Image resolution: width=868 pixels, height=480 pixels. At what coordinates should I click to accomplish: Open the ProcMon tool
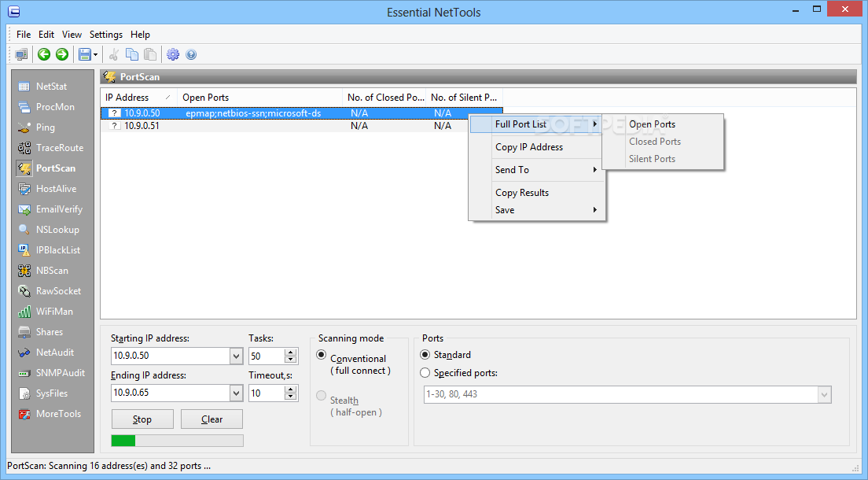click(46, 107)
